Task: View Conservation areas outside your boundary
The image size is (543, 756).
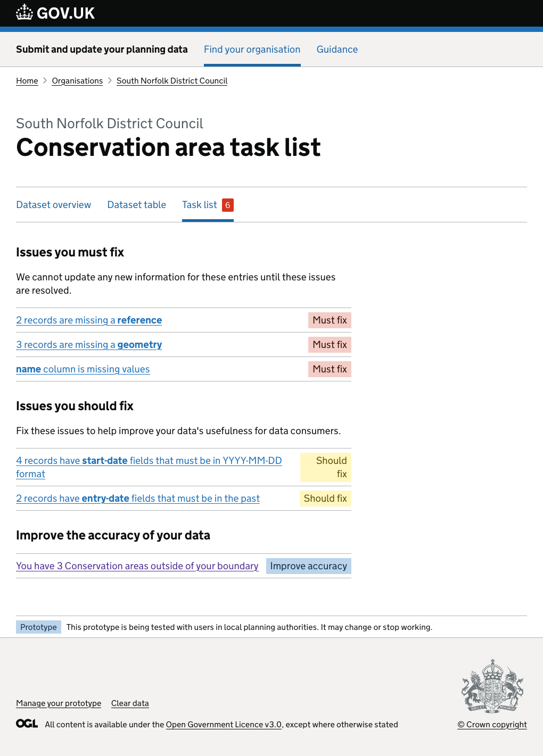Action: pos(137,566)
